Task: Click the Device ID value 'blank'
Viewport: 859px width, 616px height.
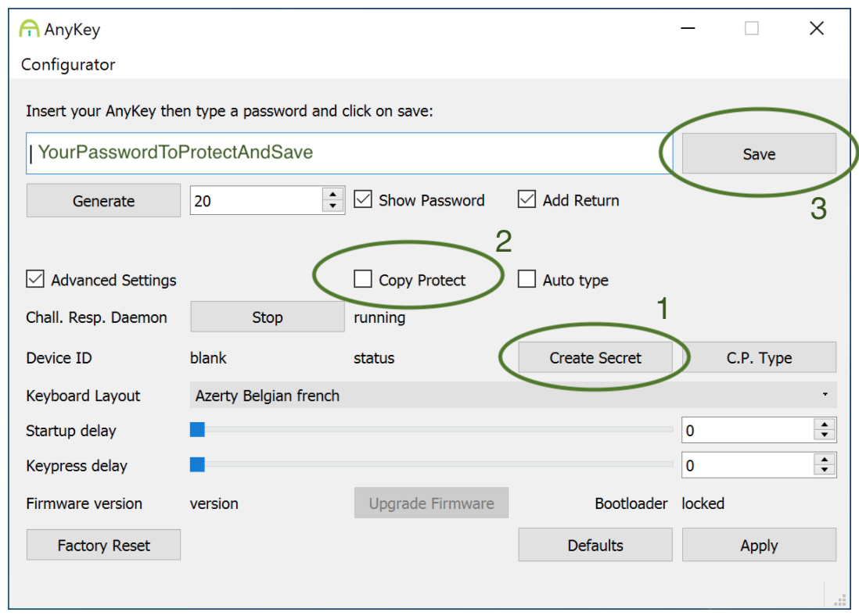Action: click(x=208, y=358)
